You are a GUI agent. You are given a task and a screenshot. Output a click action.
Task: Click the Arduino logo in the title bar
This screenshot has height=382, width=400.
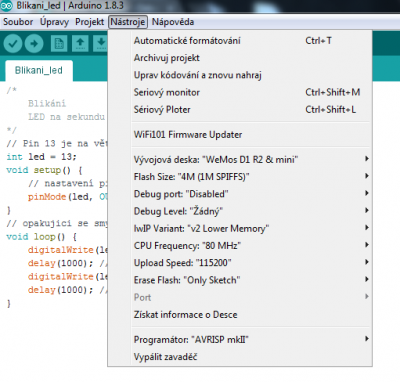(x=6, y=5)
